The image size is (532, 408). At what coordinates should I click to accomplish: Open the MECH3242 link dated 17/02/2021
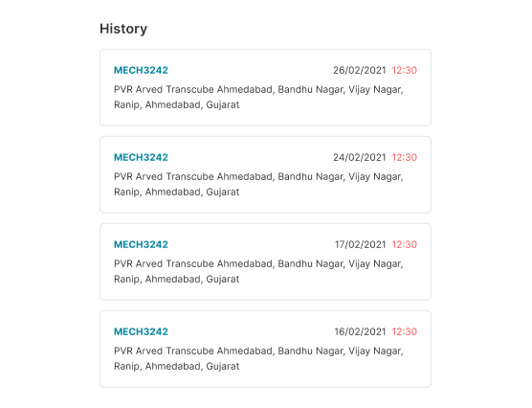(141, 244)
